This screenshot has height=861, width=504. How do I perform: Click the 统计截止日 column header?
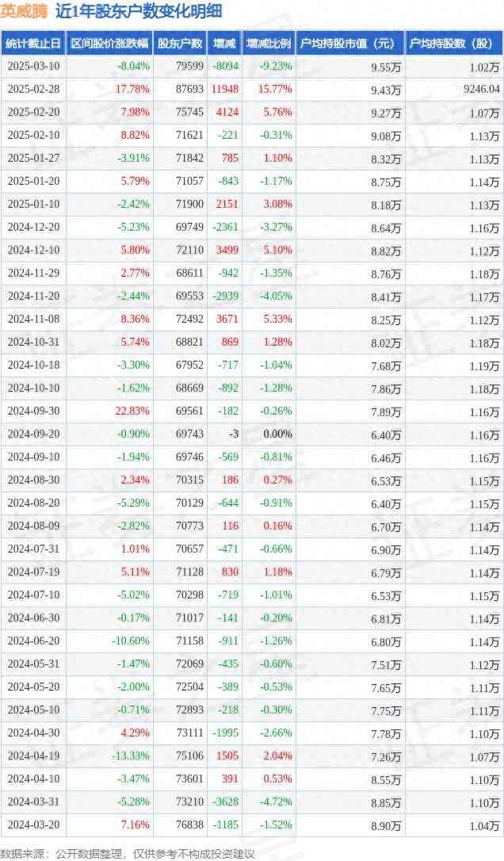[32, 44]
